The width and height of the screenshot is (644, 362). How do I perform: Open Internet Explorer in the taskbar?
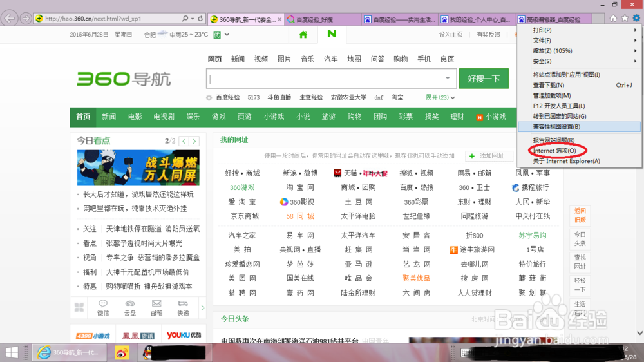tap(69, 352)
